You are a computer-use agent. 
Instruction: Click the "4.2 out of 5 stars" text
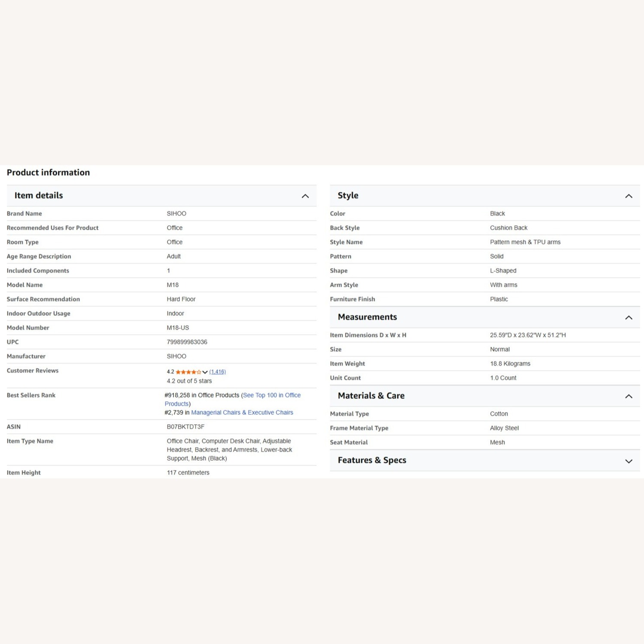pyautogui.click(x=189, y=381)
